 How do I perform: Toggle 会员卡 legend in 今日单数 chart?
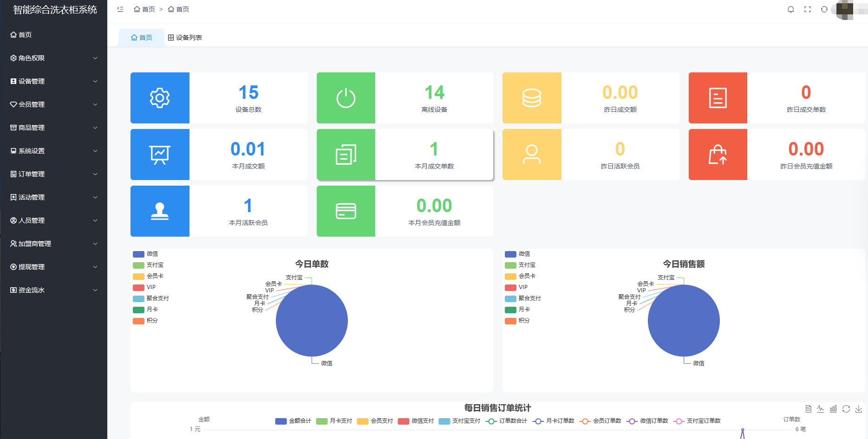click(148, 276)
